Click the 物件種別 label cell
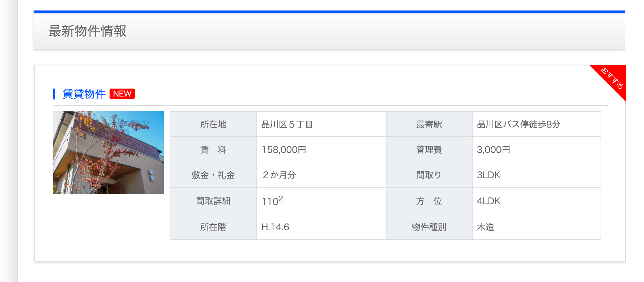644x282 pixels. tap(429, 227)
